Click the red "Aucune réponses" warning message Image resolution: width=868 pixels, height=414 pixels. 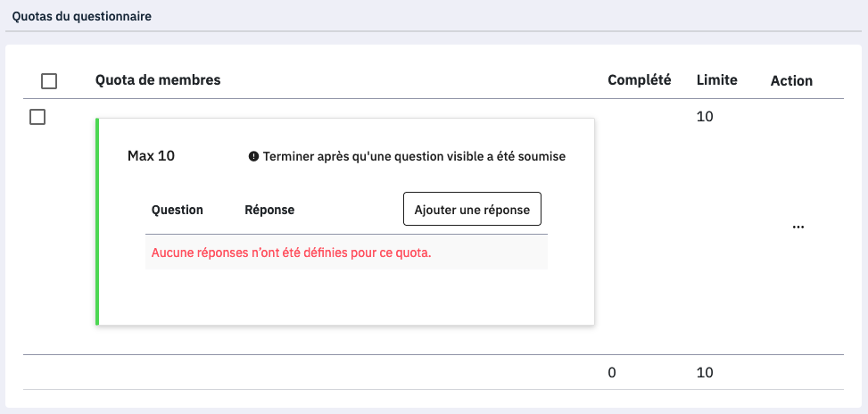pyautogui.click(x=291, y=253)
